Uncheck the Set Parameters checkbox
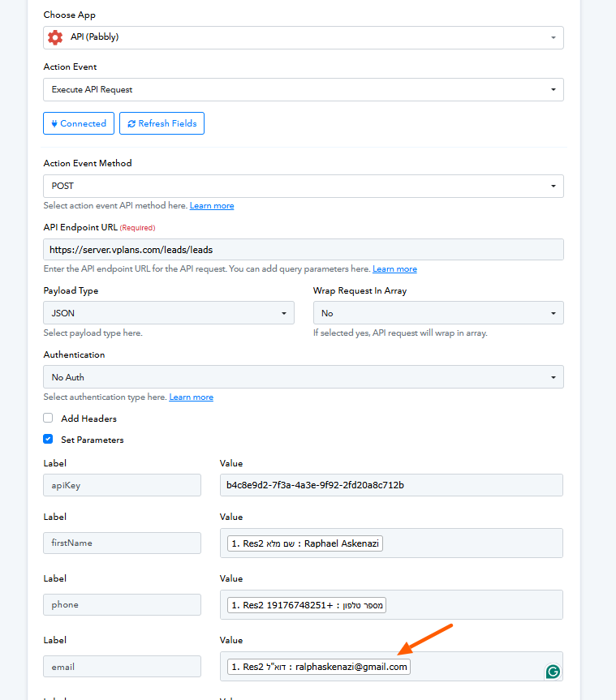 pyautogui.click(x=48, y=440)
